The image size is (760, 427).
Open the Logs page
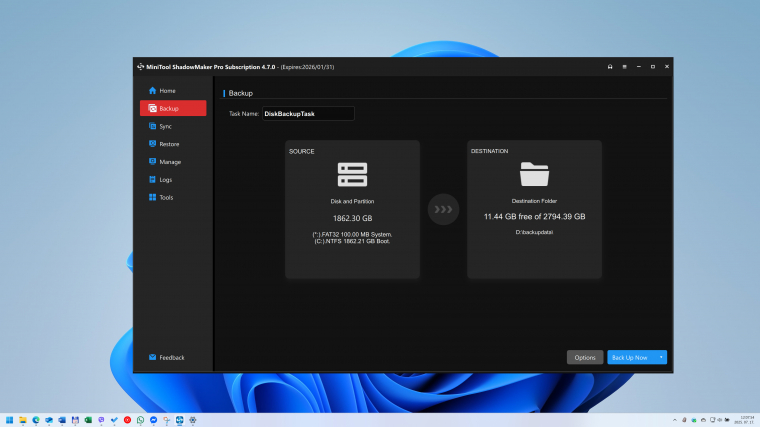click(173, 180)
